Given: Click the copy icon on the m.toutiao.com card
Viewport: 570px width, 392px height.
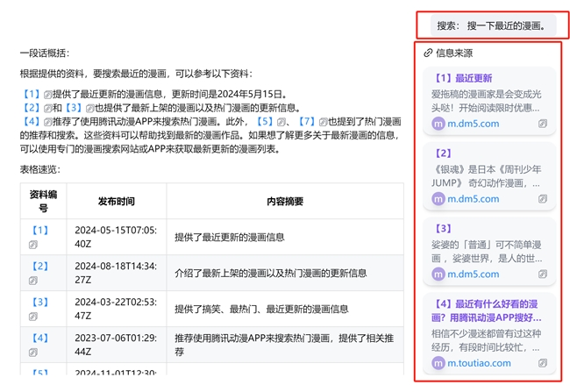Looking at the screenshot, I should point(543,363).
